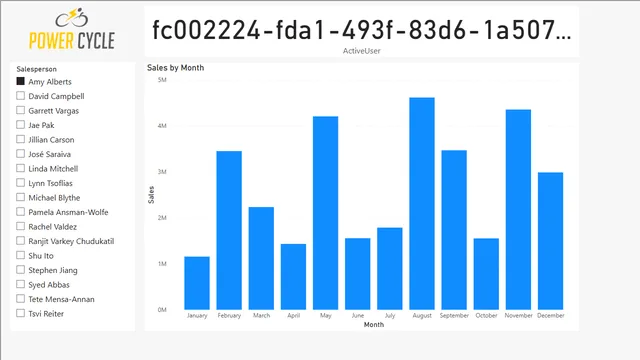Click the 'May' axis label
Viewport: 640px width, 360px height.
point(326,316)
